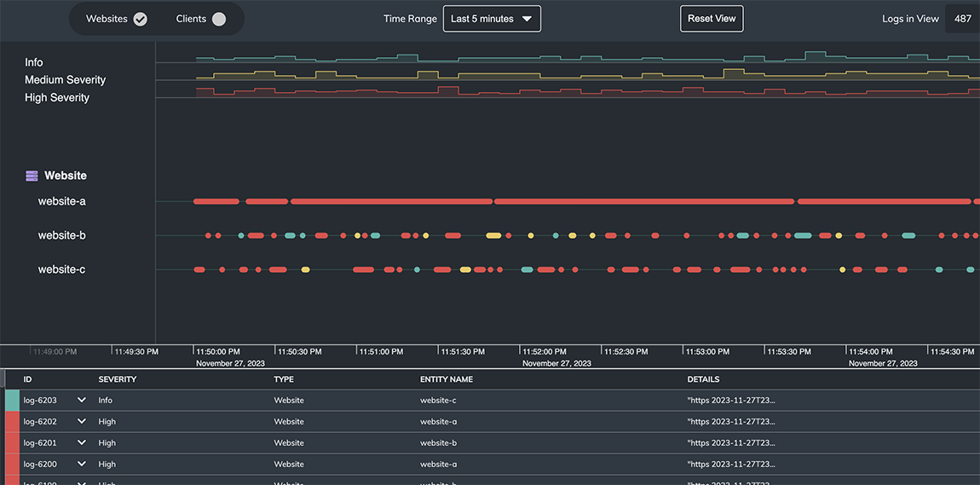Click the 11:52:00 PM timeline tick

click(x=544, y=352)
